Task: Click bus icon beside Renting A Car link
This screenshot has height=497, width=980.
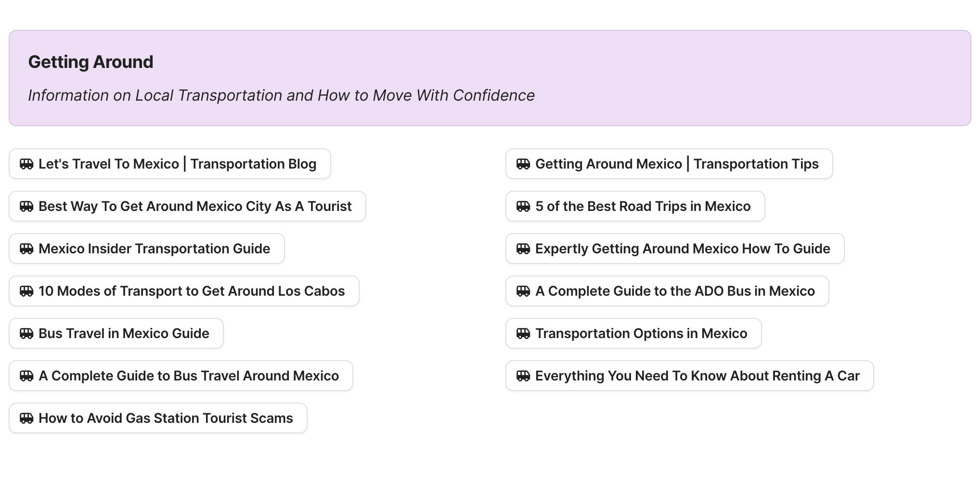Action: point(523,376)
